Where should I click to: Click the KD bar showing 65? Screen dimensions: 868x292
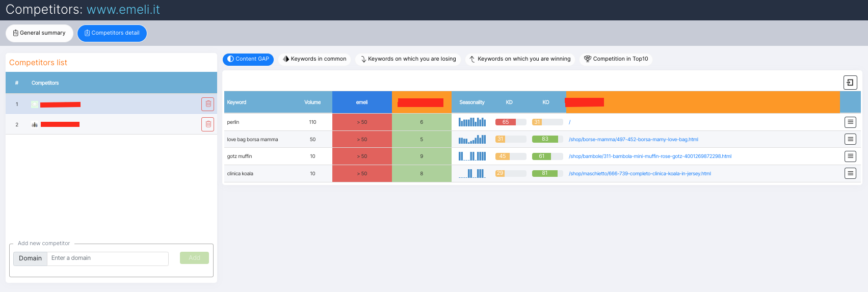click(511, 122)
